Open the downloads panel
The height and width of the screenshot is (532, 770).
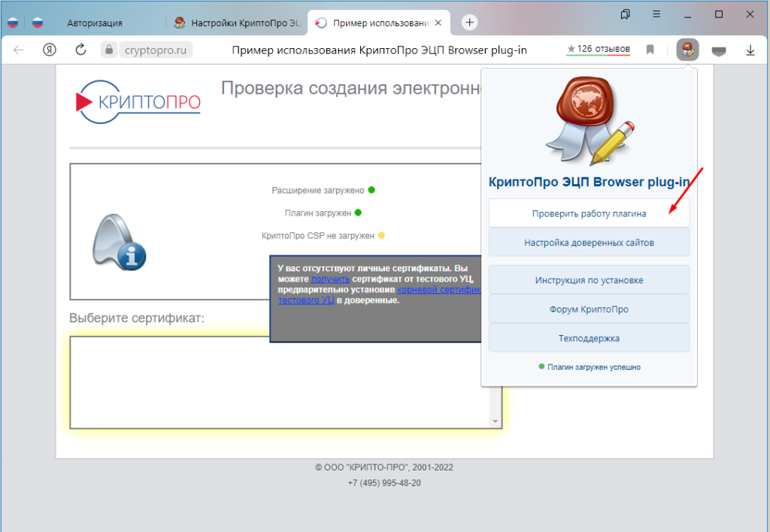tap(750, 50)
